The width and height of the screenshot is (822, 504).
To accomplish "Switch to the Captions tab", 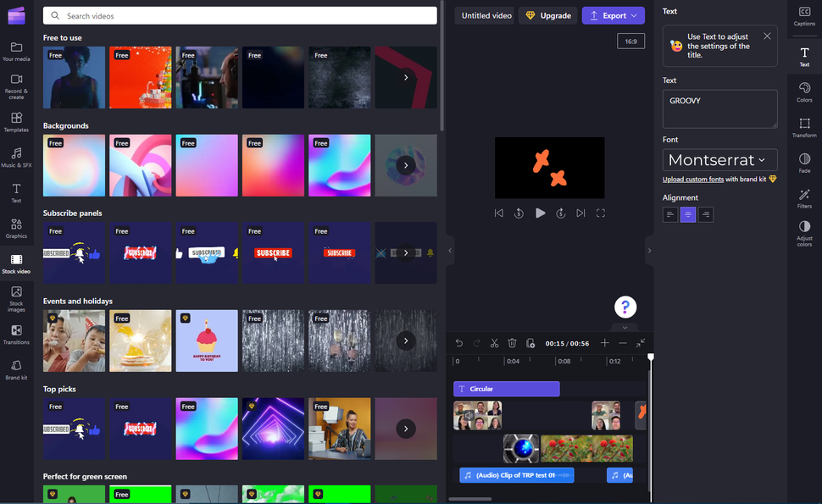I will click(x=803, y=15).
